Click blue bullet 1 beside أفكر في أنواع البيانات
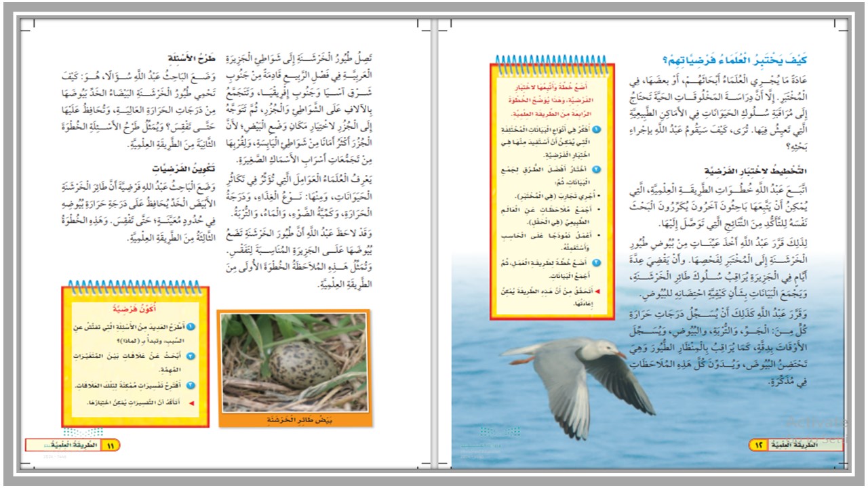Image resolution: width=868 pixels, height=488 pixels. coord(596,129)
